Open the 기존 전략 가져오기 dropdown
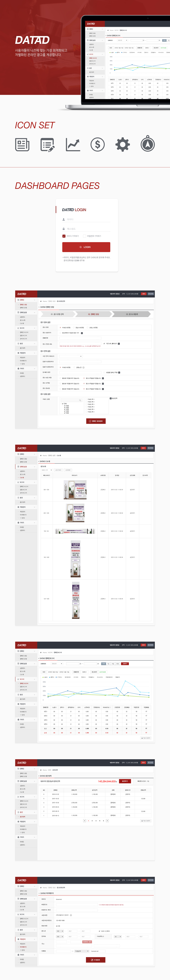The image size is (170, 980). tap(70, 356)
